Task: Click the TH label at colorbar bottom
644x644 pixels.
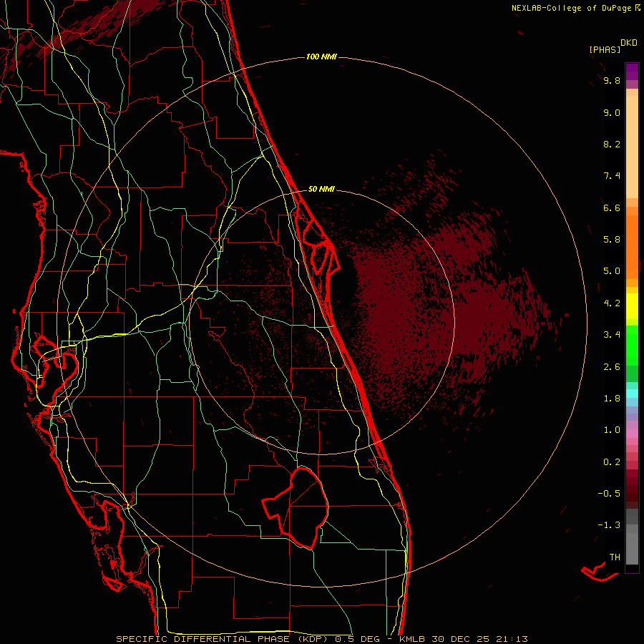Action: point(615,557)
